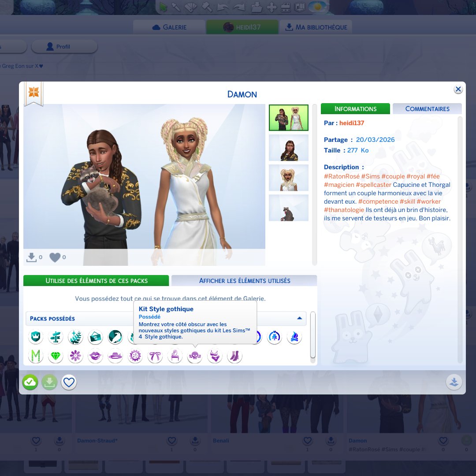Select the raccoon pet thumbnail
Image resolution: width=476 pixels, height=476 pixels.
tap(288, 208)
